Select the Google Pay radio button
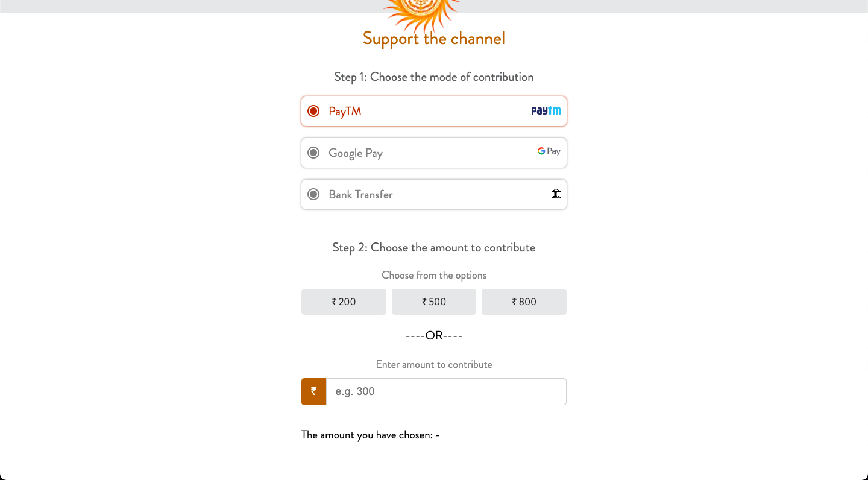The height and width of the screenshot is (480, 868). [313, 153]
